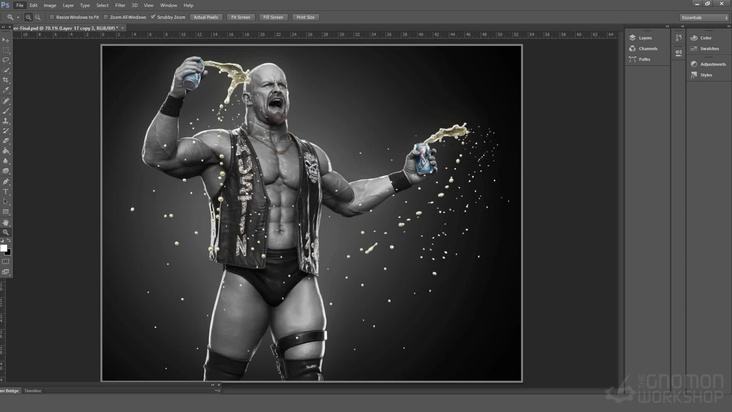Show the Swatches panel

(704, 48)
